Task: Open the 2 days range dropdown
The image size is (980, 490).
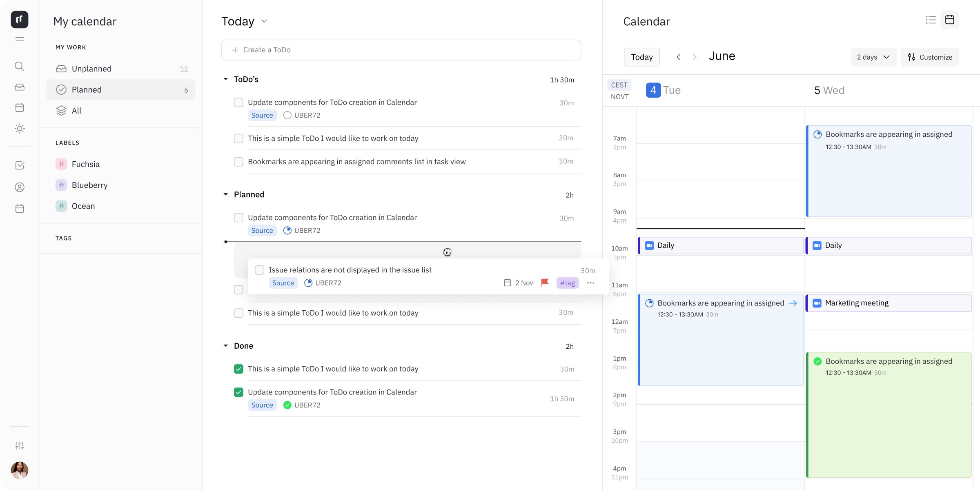Action: pos(873,57)
